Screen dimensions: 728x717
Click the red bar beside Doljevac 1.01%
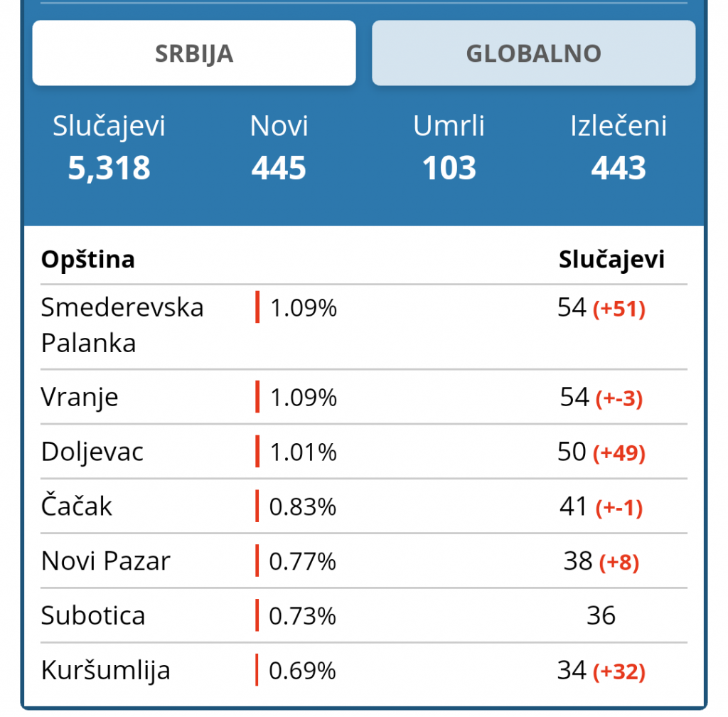pyautogui.click(x=257, y=452)
